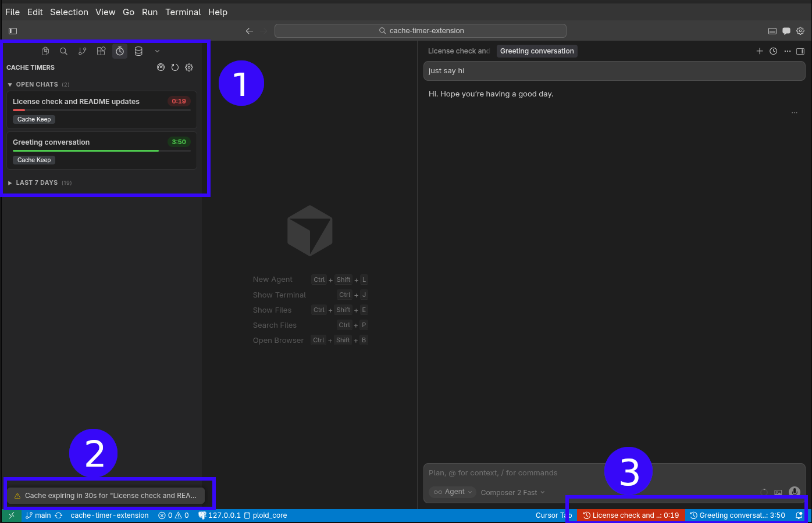Screen dimensions: 812x523
Task: Click the gauge dashboard icon in Cache Timers
Action: click(x=161, y=67)
